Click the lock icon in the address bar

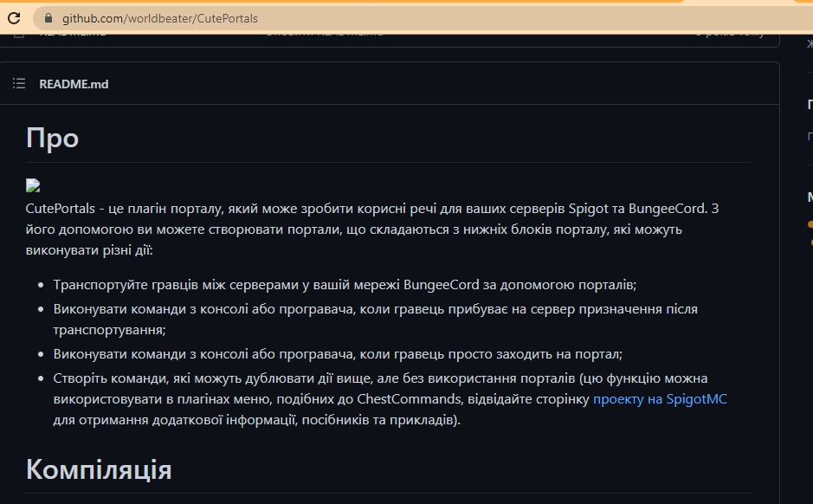pyautogui.click(x=48, y=18)
